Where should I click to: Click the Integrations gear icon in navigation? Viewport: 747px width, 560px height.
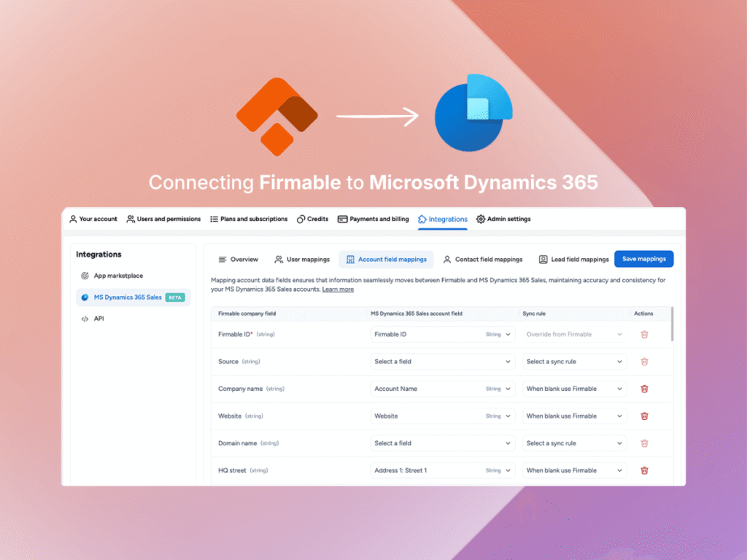point(421,219)
